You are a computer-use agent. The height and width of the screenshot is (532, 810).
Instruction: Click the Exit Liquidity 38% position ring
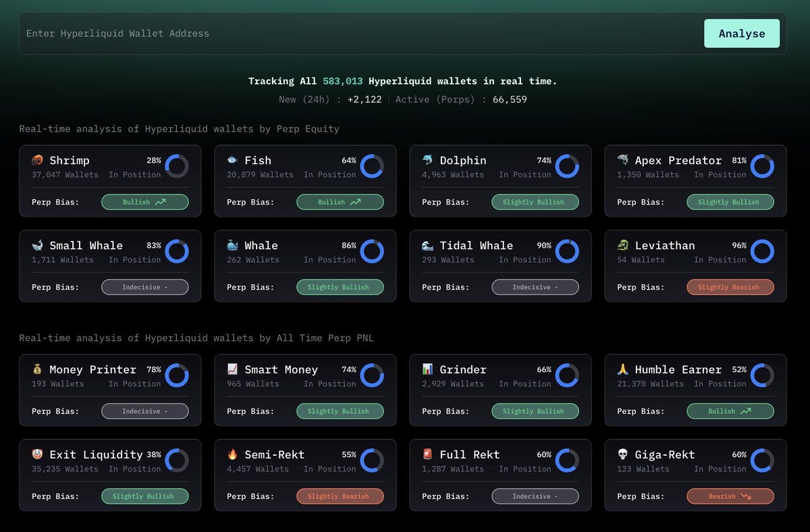(177, 460)
